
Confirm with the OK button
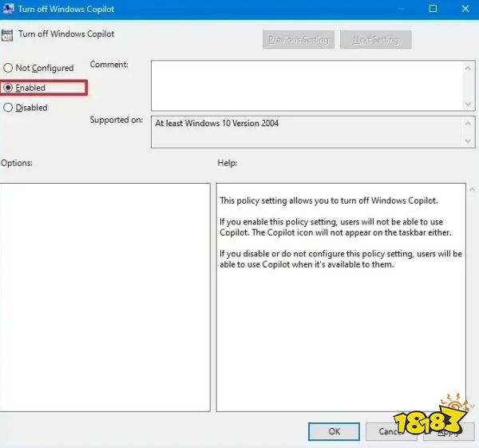(334, 431)
